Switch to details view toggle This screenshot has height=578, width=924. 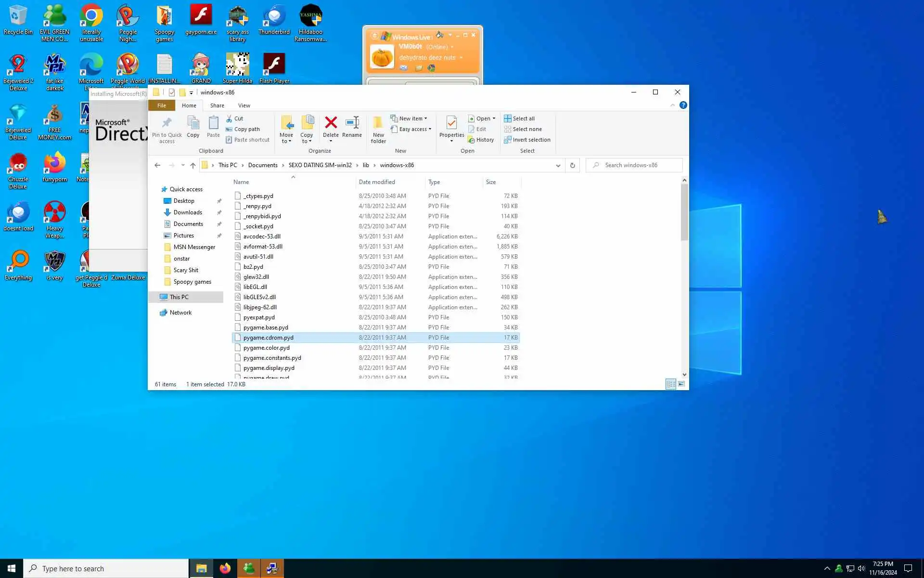point(670,384)
